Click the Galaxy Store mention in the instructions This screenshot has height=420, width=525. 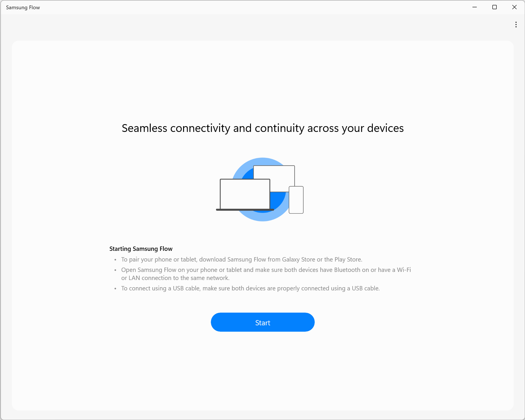(299, 260)
